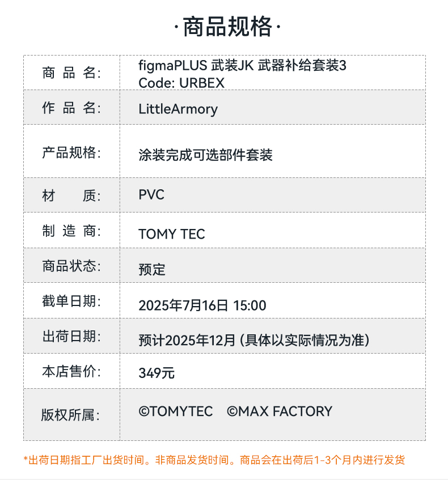
Task: Select the 制造商 row label
Action: (x=71, y=231)
